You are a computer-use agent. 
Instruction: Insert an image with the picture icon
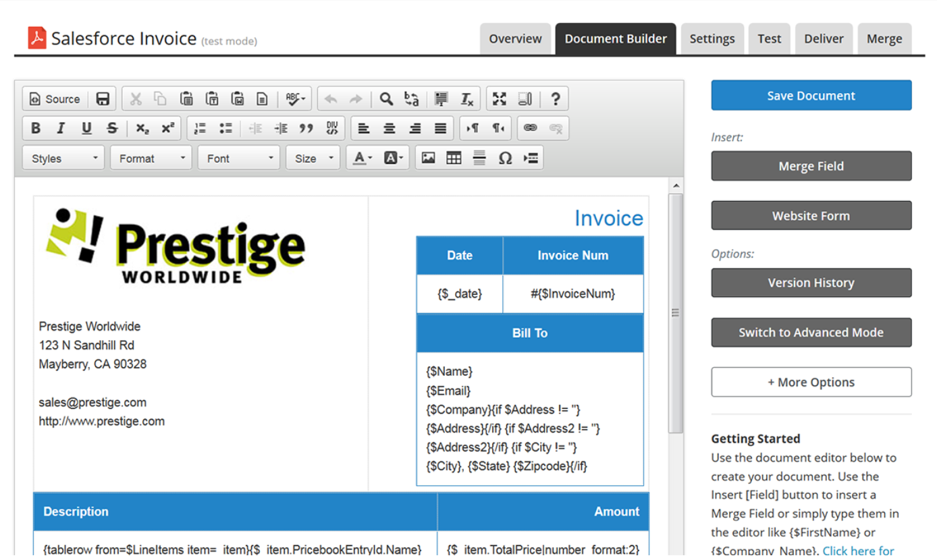[x=428, y=158]
